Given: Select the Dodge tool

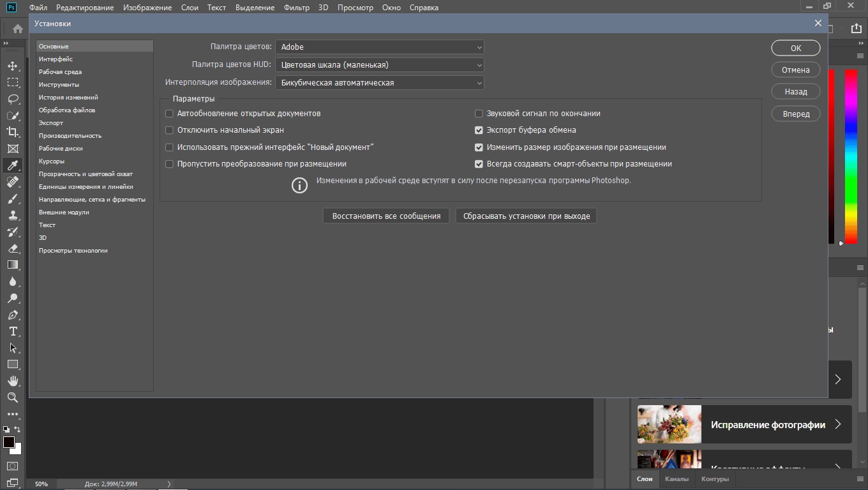Looking at the screenshot, I should click(13, 298).
